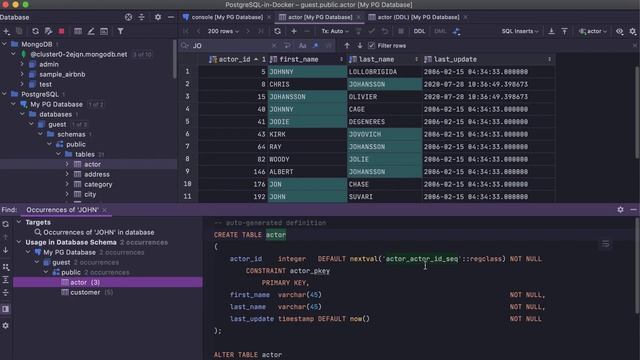Click the DDL button in toolbar
Screen dimensions: 640x360
coord(419,31)
